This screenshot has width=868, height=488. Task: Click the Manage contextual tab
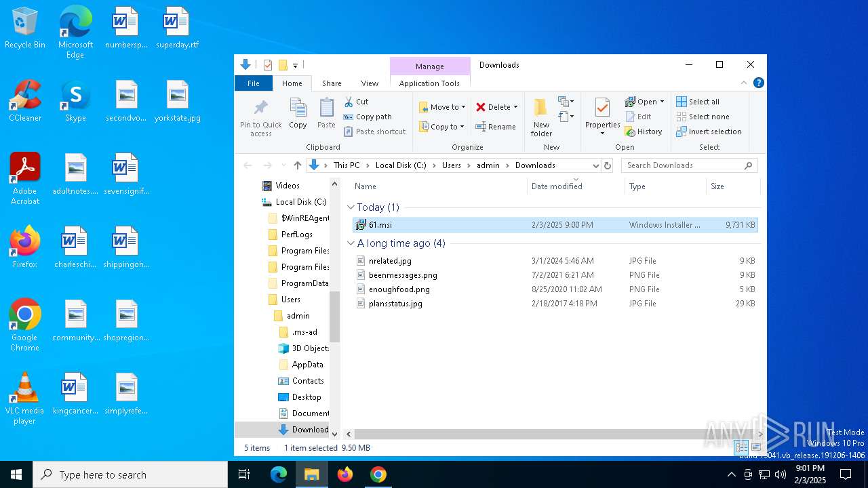pos(430,66)
